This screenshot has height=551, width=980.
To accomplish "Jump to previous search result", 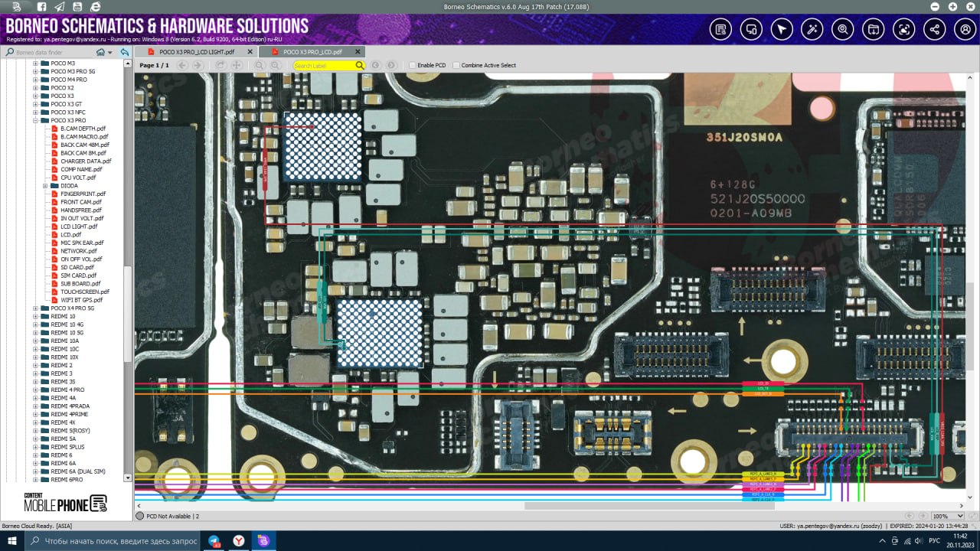I will pyautogui.click(x=375, y=65).
